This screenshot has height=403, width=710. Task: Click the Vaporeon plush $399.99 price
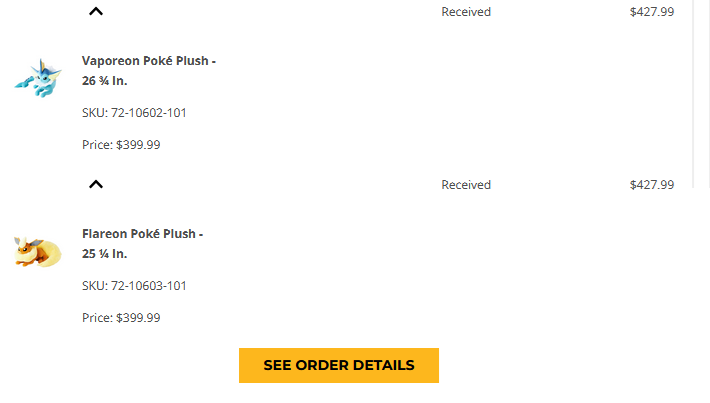(x=138, y=145)
